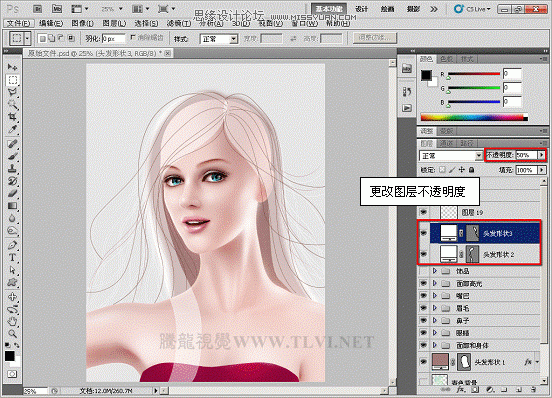Viewport: 552px width, 398px height.
Task: Select the Hand tool
Action: click(x=12, y=321)
